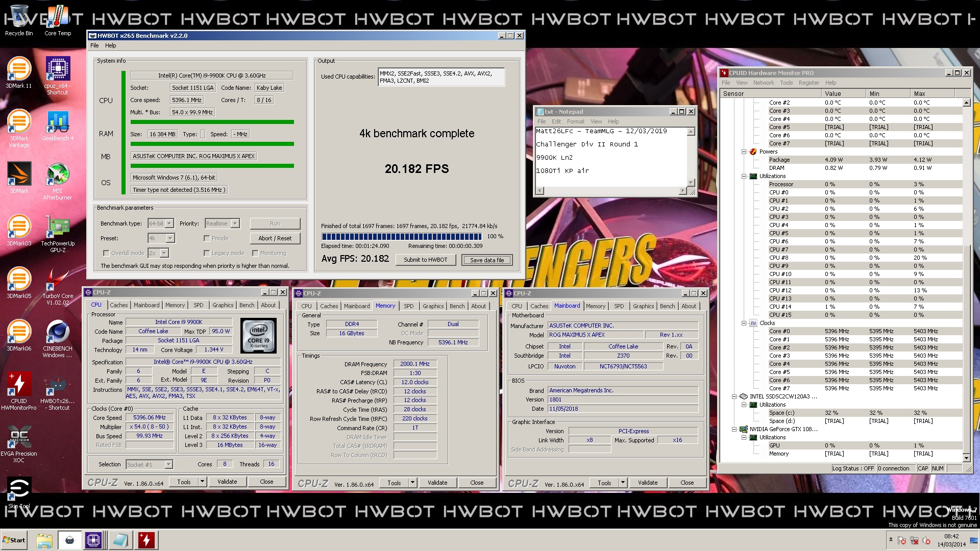Collapse the Powers node in HWMonitor
Screen dimensions: 980x551
pyautogui.click(x=744, y=152)
